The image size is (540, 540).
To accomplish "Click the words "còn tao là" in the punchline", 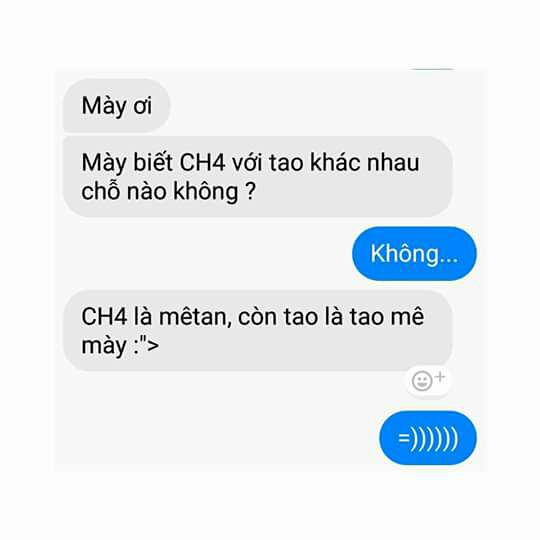I will tap(291, 316).
